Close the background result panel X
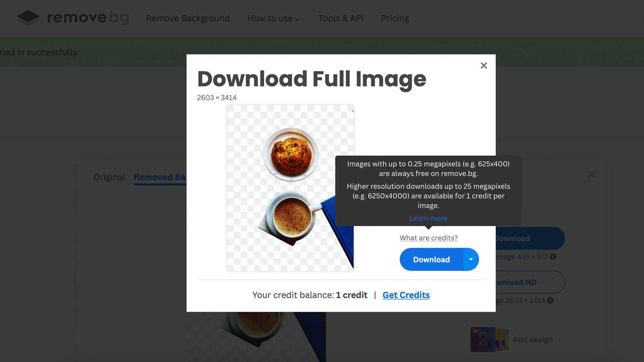The image size is (644, 362). 591,174
